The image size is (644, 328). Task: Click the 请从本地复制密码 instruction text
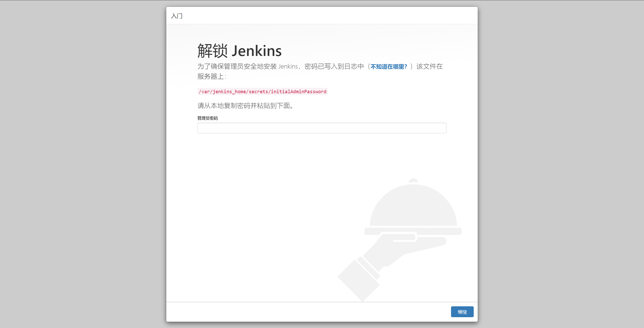coord(245,106)
